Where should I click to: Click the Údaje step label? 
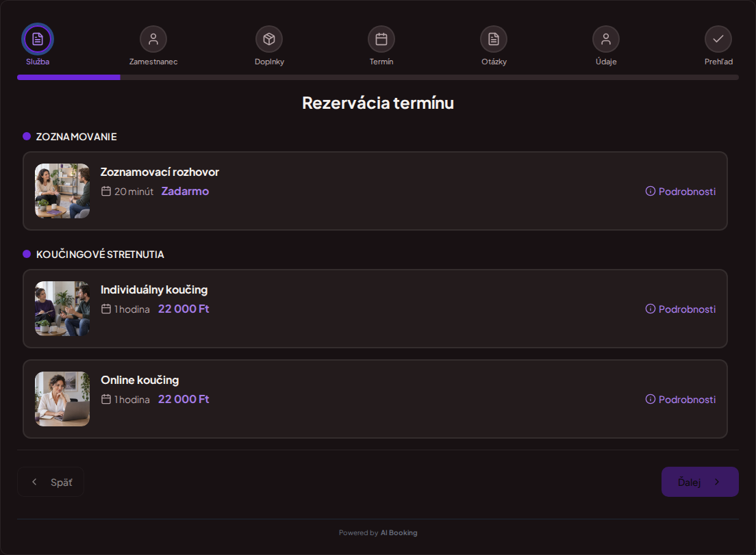click(x=606, y=62)
